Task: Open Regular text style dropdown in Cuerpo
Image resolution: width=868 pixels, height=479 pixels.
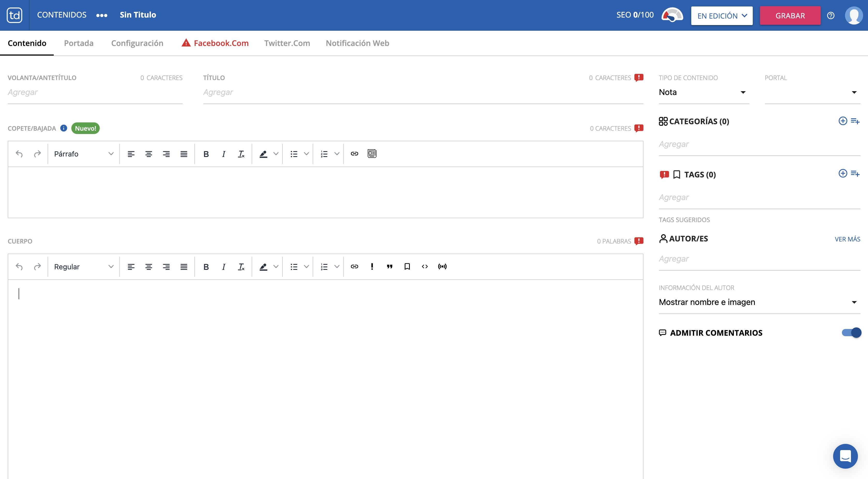Action: 83,267
